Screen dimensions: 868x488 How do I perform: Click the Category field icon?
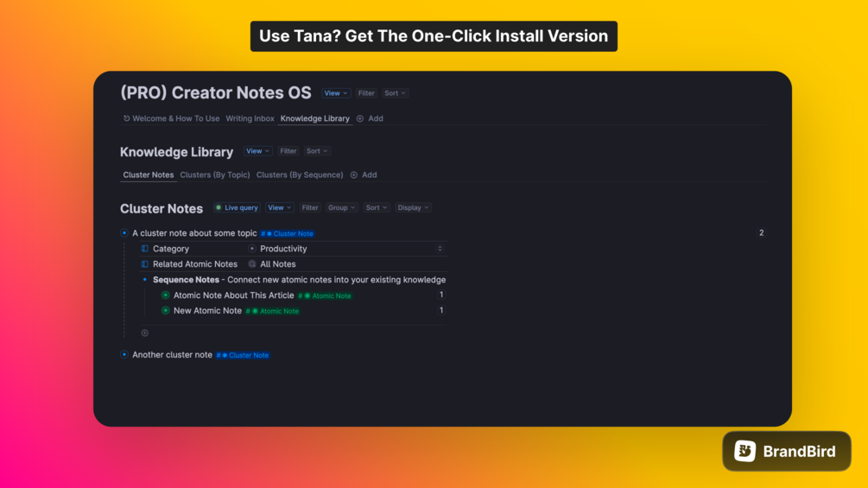pyautogui.click(x=144, y=249)
